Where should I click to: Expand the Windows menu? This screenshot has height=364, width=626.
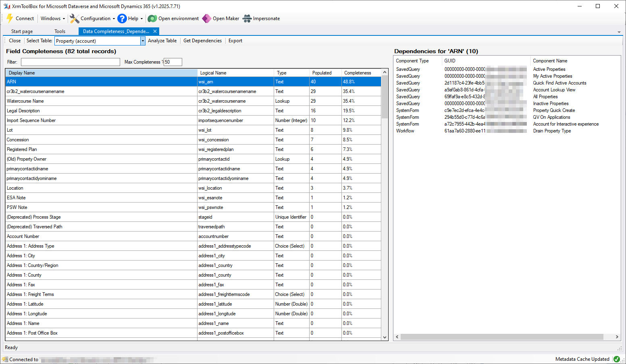52,19
